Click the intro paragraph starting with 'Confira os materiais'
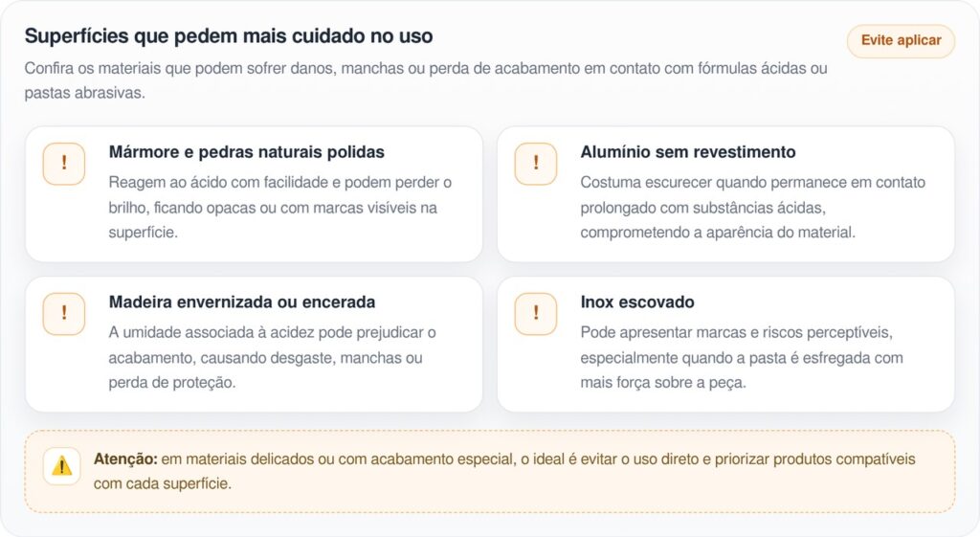Viewport: 980px width, 537px height. pyautogui.click(x=426, y=69)
